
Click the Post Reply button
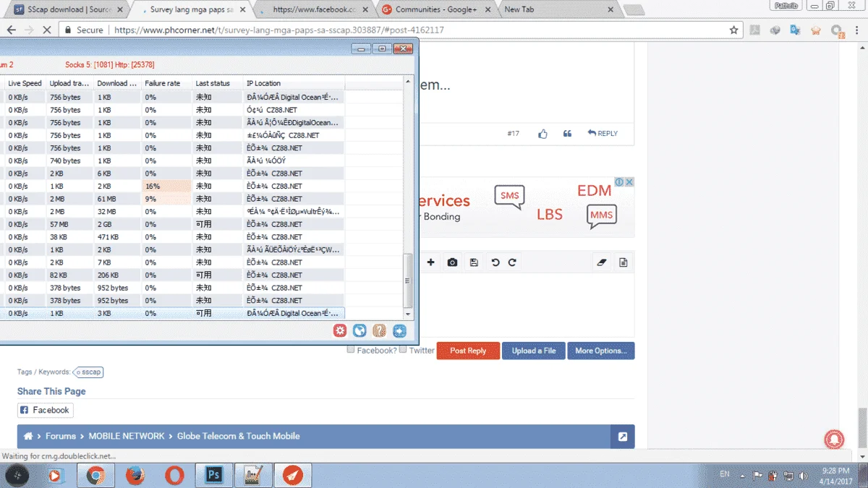click(468, 351)
